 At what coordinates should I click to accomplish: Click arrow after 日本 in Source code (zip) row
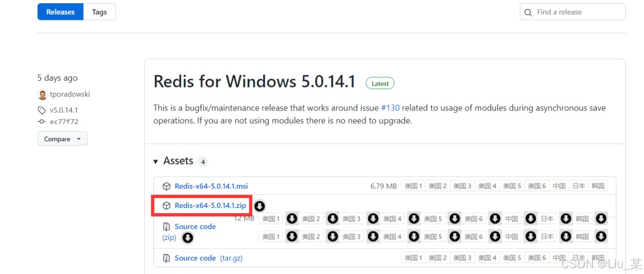click(x=566, y=236)
